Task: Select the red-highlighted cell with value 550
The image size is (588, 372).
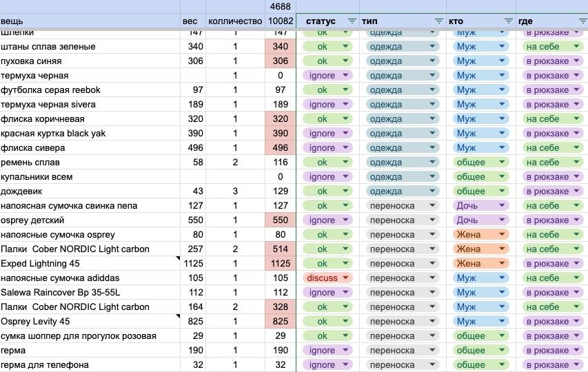Action: (x=280, y=220)
